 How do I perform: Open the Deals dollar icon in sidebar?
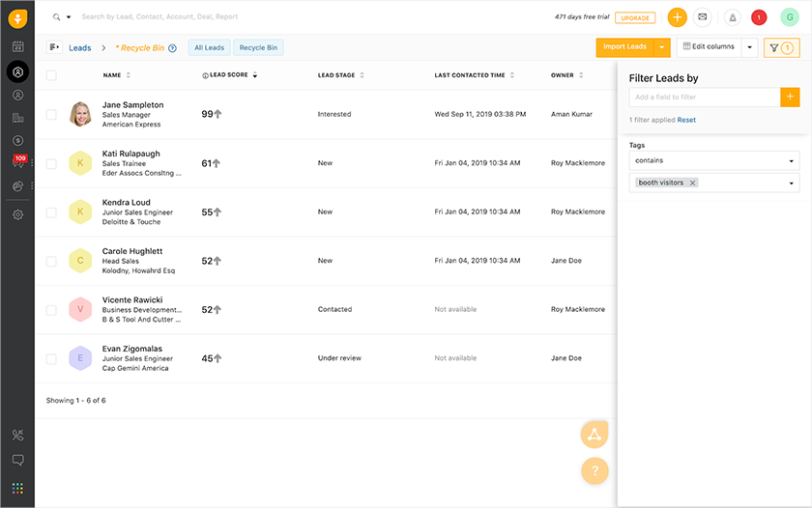point(17,140)
